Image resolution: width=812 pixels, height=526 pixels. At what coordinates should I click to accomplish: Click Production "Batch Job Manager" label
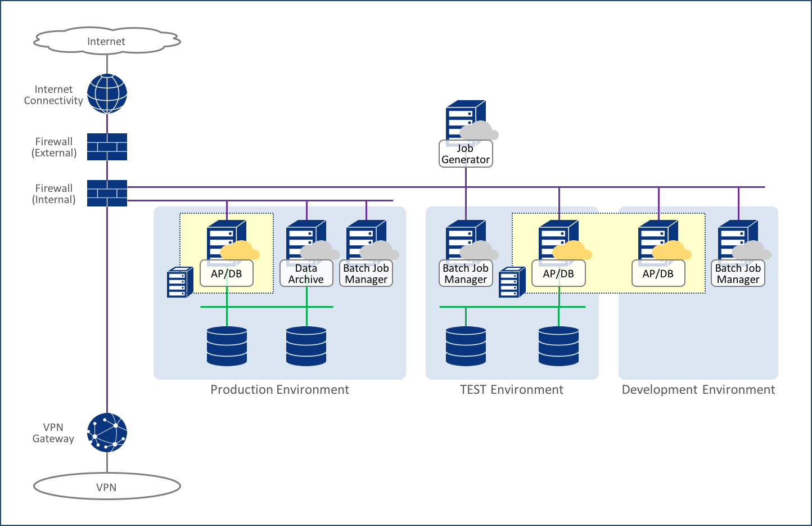[366, 273]
